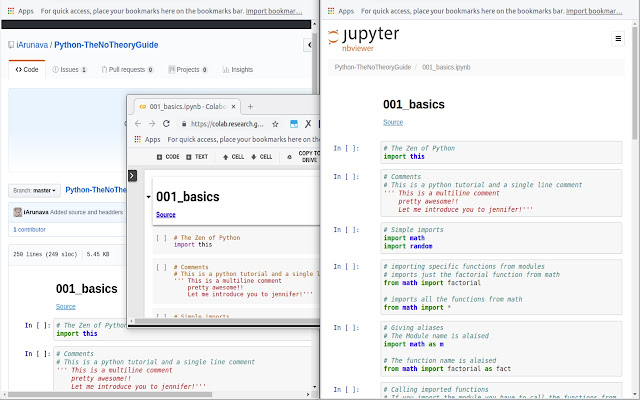Screen dimensions: 640x400
Task: Expand the Colab left sidebar panel arrow
Action: (x=132, y=176)
